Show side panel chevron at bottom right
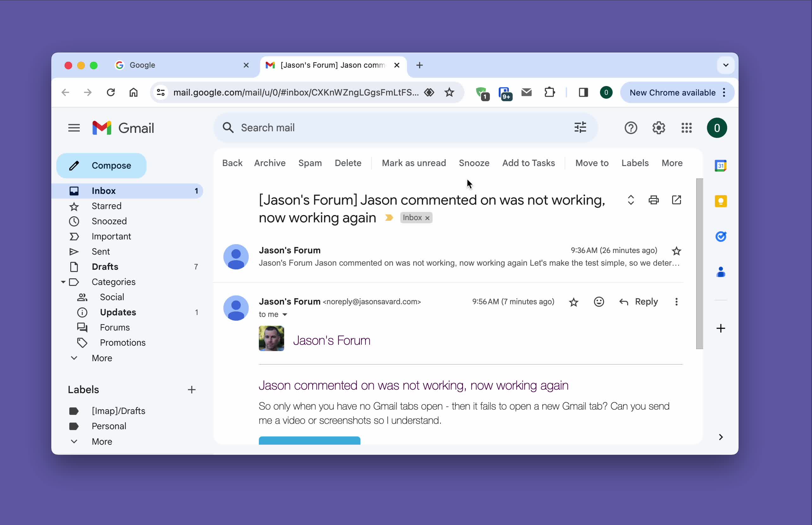Image resolution: width=812 pixels, height=525 pixels. pos(721,437)
